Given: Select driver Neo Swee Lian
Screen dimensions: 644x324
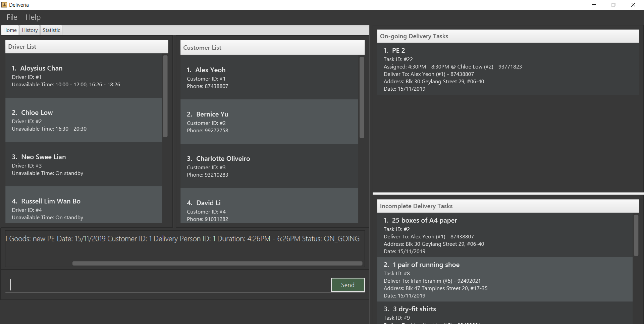Looking at the screenshot, I should point(84,164).
